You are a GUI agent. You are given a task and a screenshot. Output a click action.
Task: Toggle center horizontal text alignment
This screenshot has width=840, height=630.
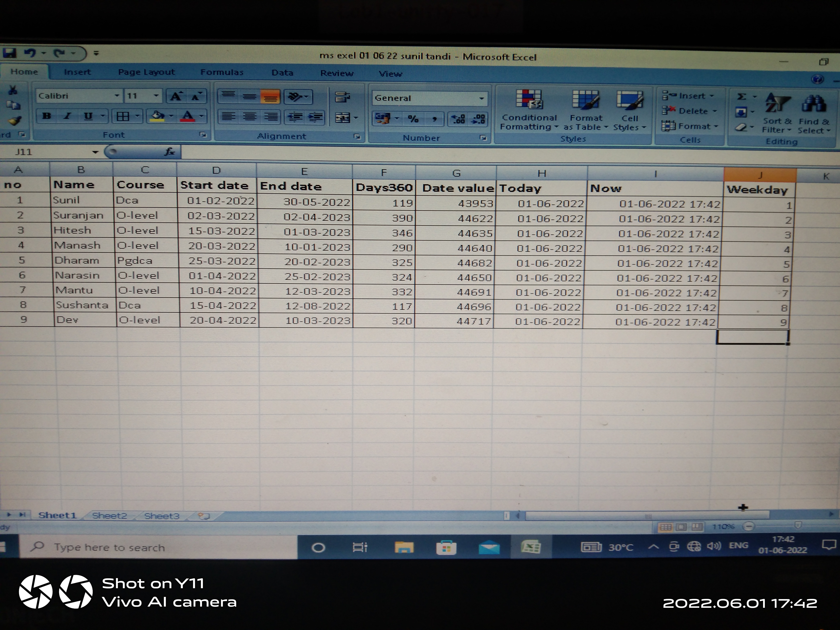(250, 117)
